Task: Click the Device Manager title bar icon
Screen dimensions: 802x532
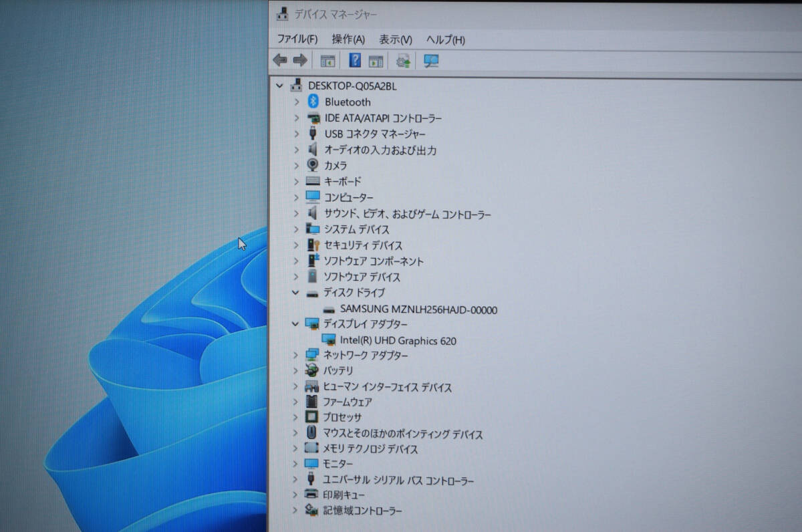Action: point(283,13)
